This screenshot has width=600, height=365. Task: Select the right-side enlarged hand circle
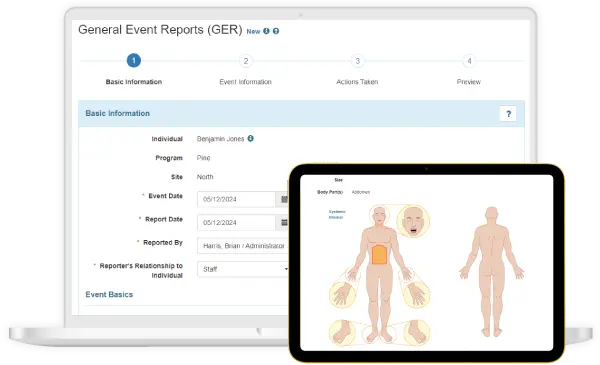pyautogui.click(x=416, y=295)
